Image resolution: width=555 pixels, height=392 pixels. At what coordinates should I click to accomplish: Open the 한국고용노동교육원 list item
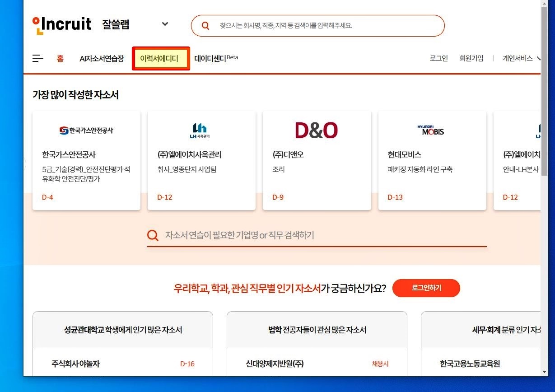click(470, 364)
